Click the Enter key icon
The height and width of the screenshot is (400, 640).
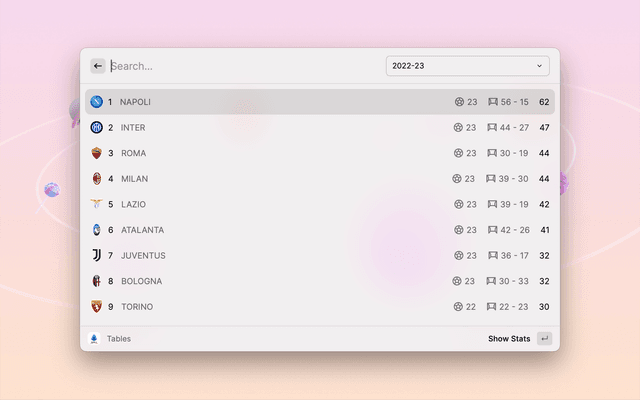544,339
